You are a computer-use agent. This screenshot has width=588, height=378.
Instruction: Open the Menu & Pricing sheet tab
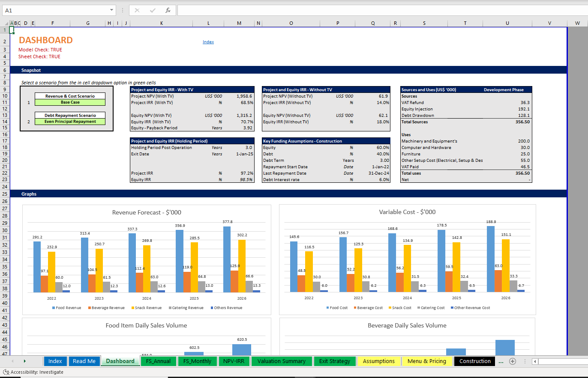coord(427,361)
